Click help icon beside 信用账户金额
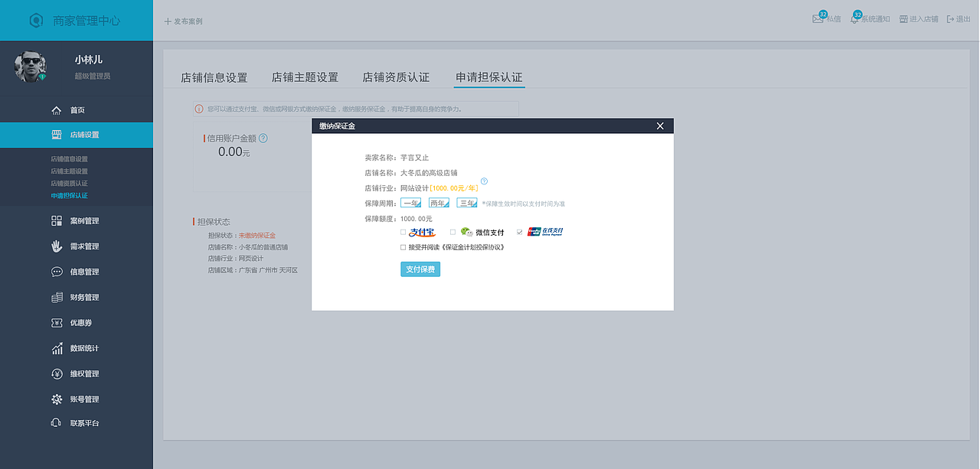Image resolution: width=980 pixels, height=469 pixels. pos(263,138)
